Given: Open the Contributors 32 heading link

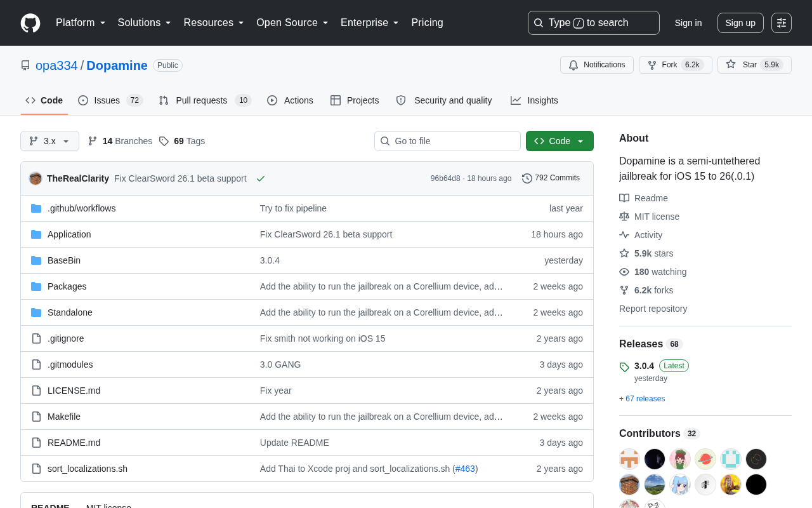Looking at the screenshot, I should coord(659,434).
